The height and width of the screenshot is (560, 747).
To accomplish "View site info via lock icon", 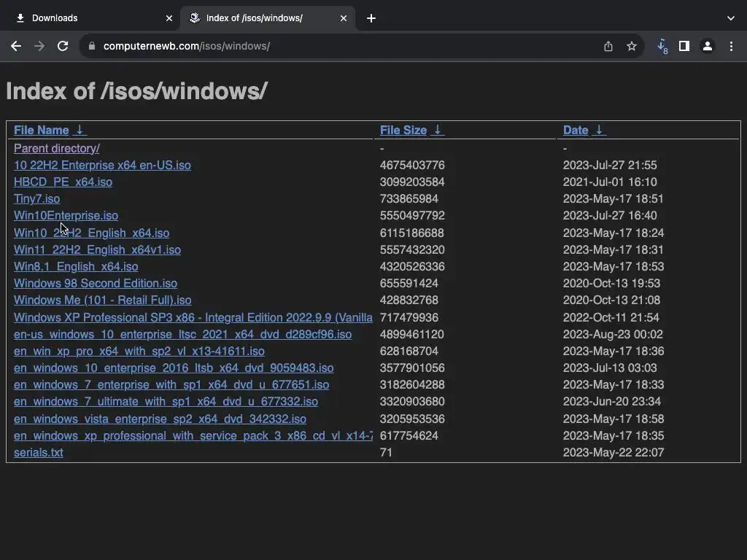I will [x=92, y=46].
